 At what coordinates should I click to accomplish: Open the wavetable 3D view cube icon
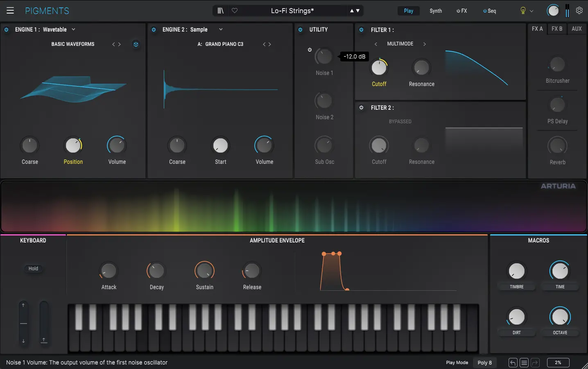tap(136, 44)
